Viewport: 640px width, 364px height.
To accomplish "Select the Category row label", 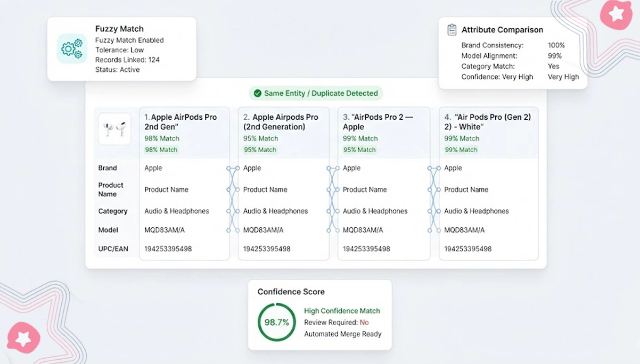I will pos(113,211).
